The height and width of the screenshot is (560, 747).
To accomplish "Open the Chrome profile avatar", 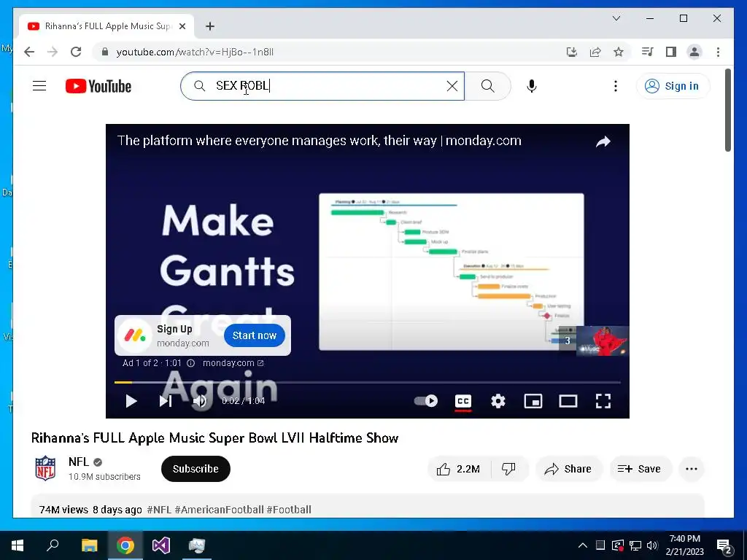I will pyautogui.click(x=694, y=52).
